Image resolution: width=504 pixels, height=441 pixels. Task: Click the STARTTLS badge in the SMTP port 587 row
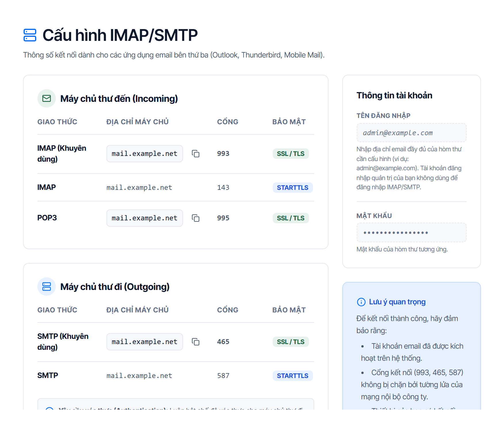(x=293, y=376)
